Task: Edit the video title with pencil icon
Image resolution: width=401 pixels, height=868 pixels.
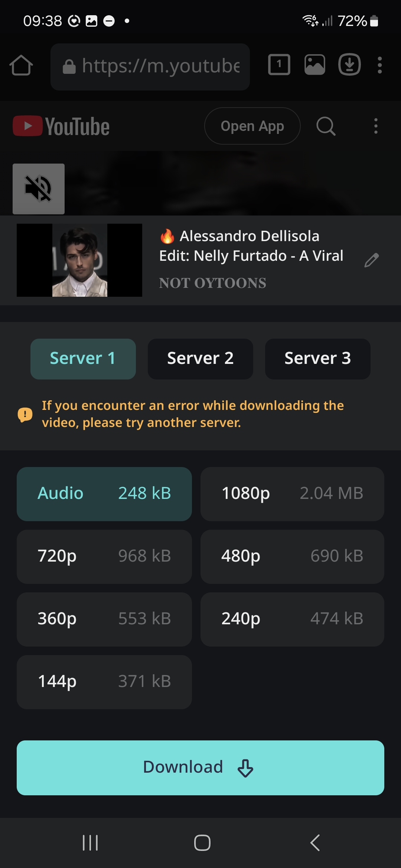Action: [x=371, y=260]
